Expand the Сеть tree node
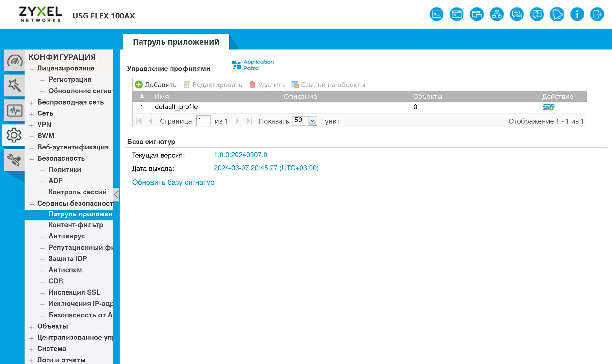The height and width of the screenshot is (364, 612). [32, 114]
